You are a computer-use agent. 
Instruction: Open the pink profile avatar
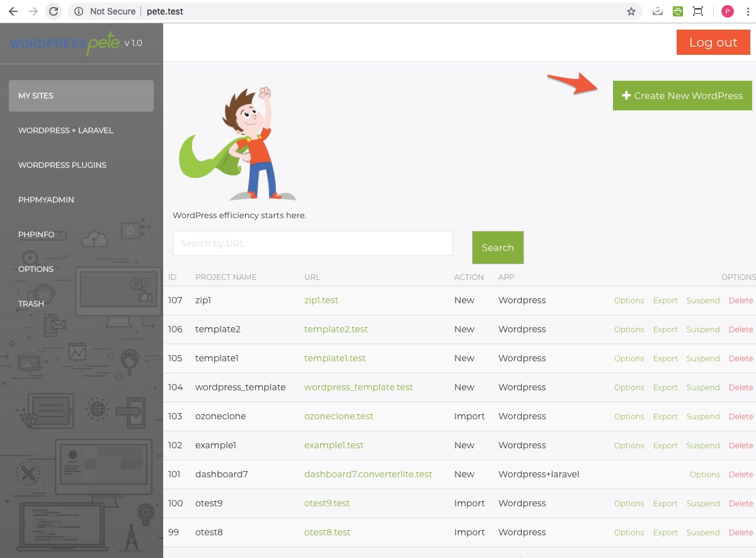tap(728, 11)
